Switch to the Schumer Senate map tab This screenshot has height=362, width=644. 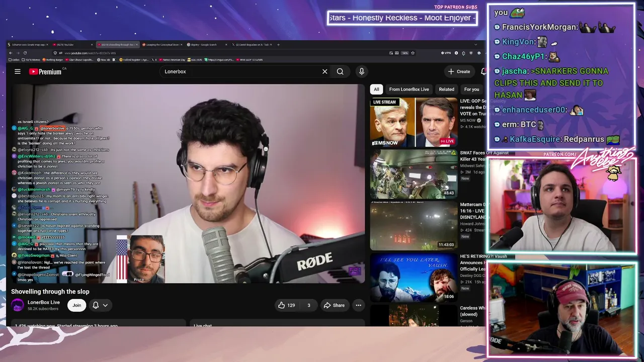point(28,45)
